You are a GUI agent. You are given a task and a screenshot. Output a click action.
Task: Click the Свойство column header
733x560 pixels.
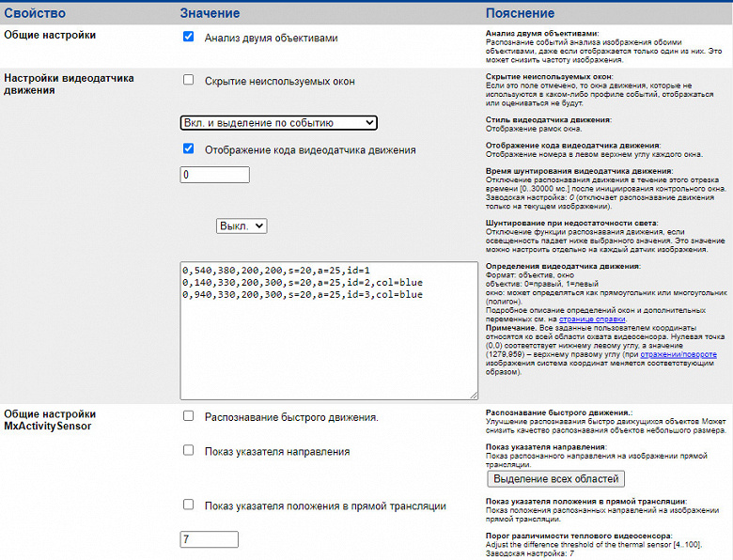click(35, 13)
